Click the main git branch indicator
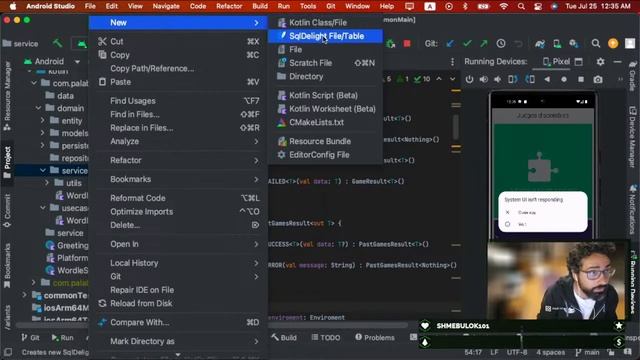The height and width of the screenshot is (360, 640). coord(587,352)
